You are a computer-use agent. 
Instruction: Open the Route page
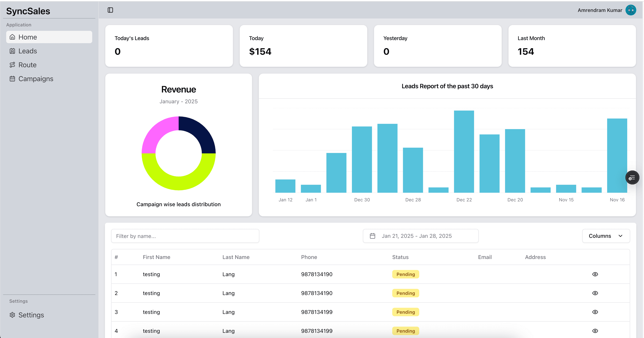click(x=49, y=65)
